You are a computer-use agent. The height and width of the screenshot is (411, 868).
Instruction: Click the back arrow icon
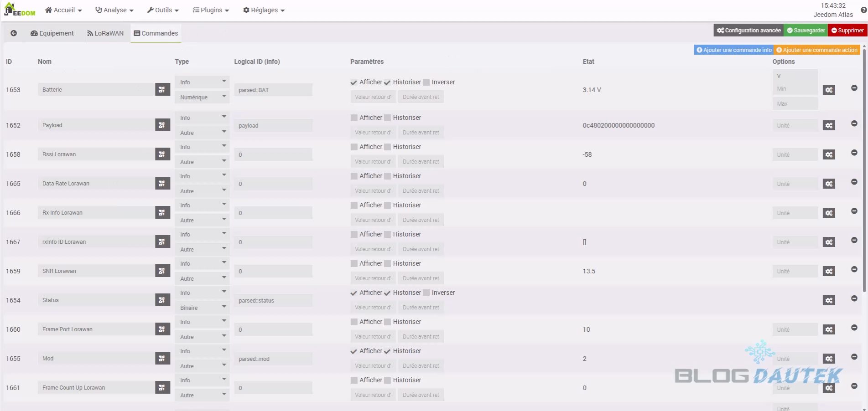pos(14,33)
